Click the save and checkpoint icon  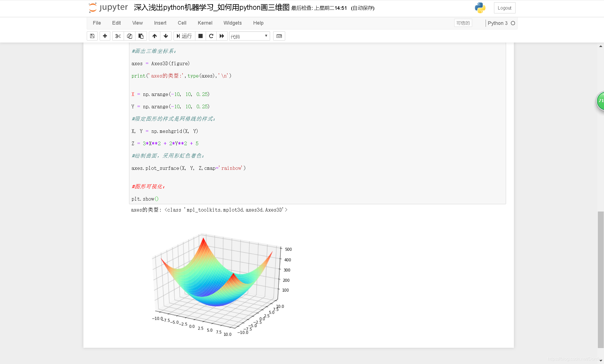92,36
